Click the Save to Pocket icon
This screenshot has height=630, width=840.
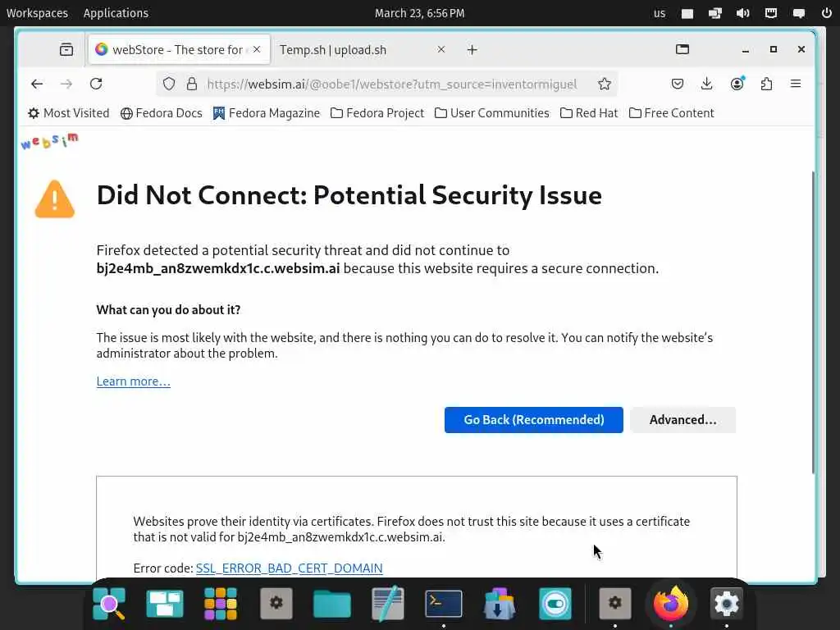(678, 84)
